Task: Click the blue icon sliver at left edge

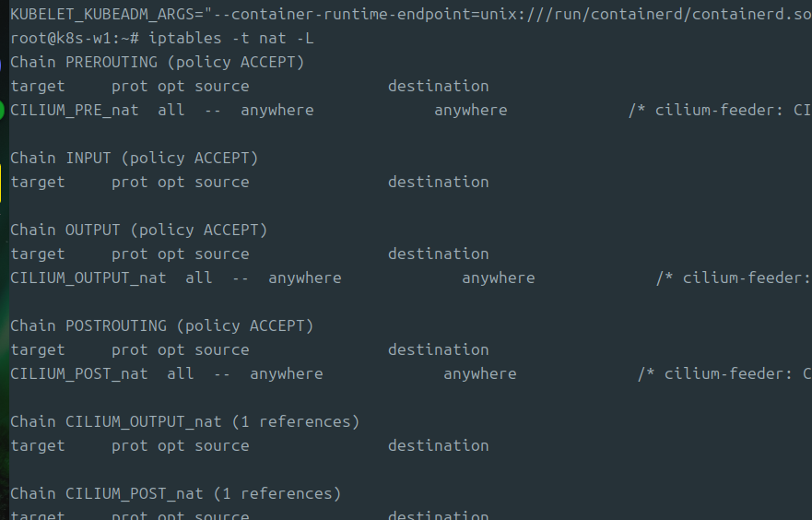Action: [x=1, y=64]
